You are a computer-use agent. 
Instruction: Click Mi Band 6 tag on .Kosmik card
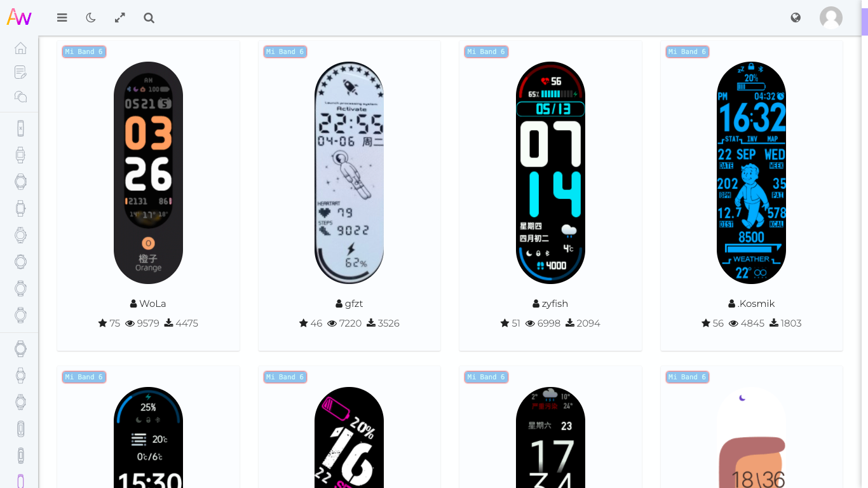(x=688, y=51)
